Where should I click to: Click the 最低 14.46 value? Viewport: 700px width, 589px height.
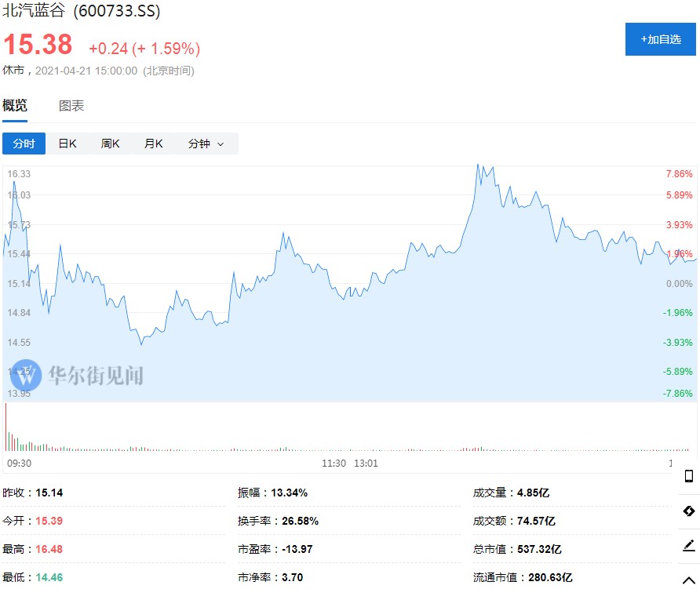pos(49,577)
